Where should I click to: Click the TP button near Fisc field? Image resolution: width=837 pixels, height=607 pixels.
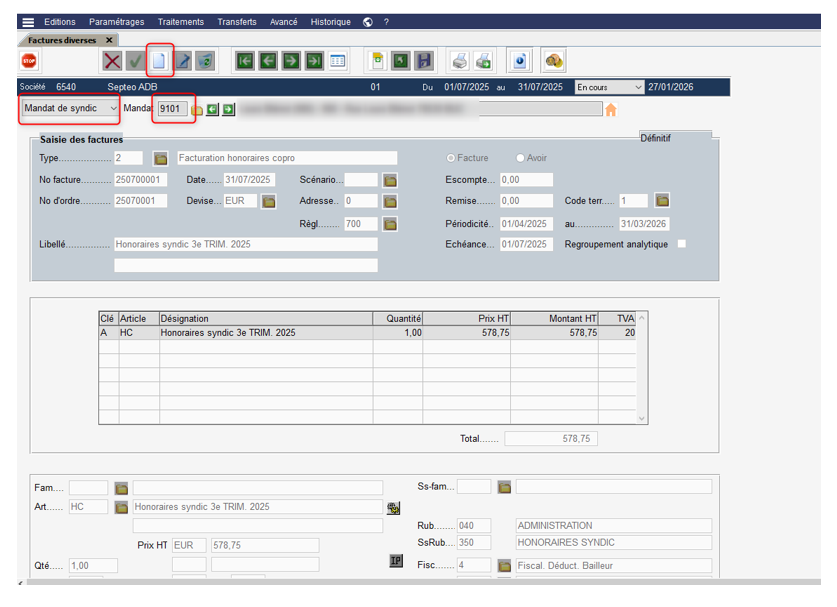[396, 562]
